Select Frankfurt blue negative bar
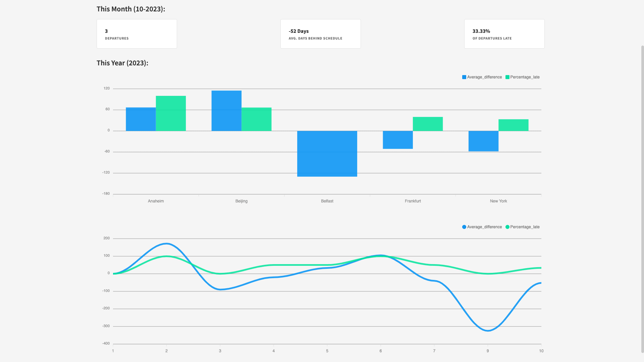 point(398,140)
